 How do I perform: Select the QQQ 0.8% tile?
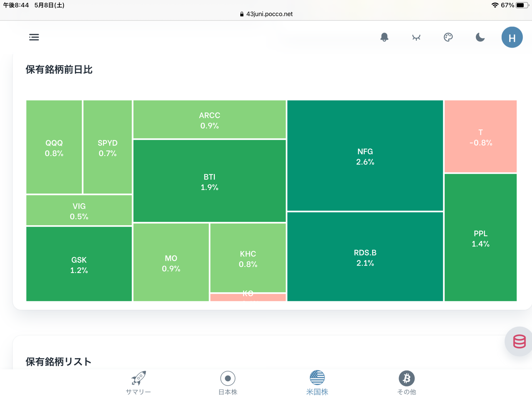[x=54, y=147]
